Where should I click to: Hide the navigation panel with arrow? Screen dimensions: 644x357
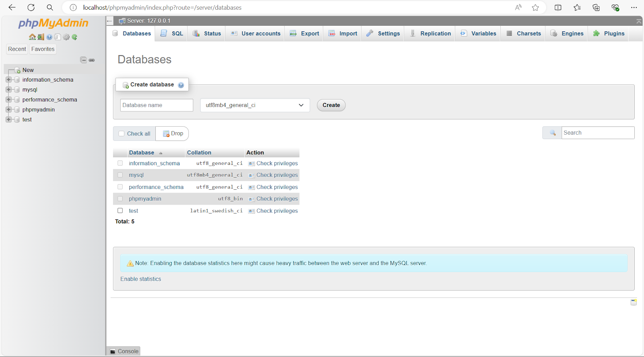109,21
